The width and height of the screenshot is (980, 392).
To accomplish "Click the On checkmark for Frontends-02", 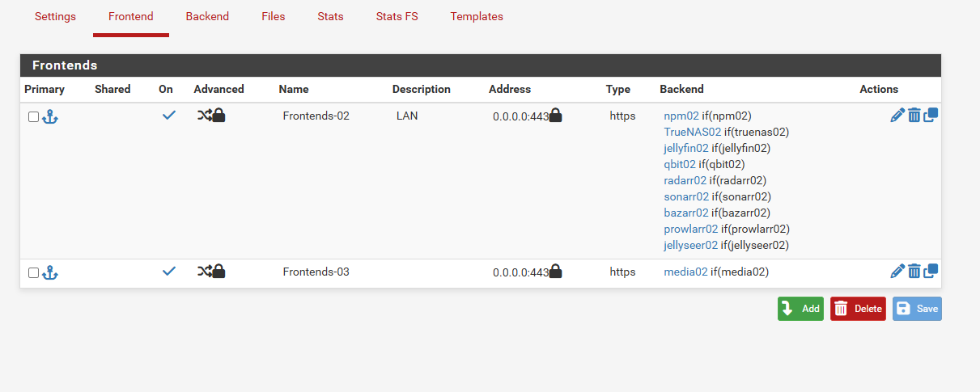I will (168, 116).
